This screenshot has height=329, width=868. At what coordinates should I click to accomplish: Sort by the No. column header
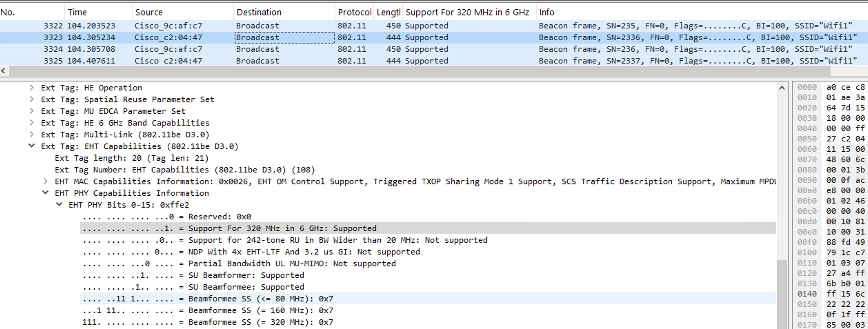(x=32, y=12)
